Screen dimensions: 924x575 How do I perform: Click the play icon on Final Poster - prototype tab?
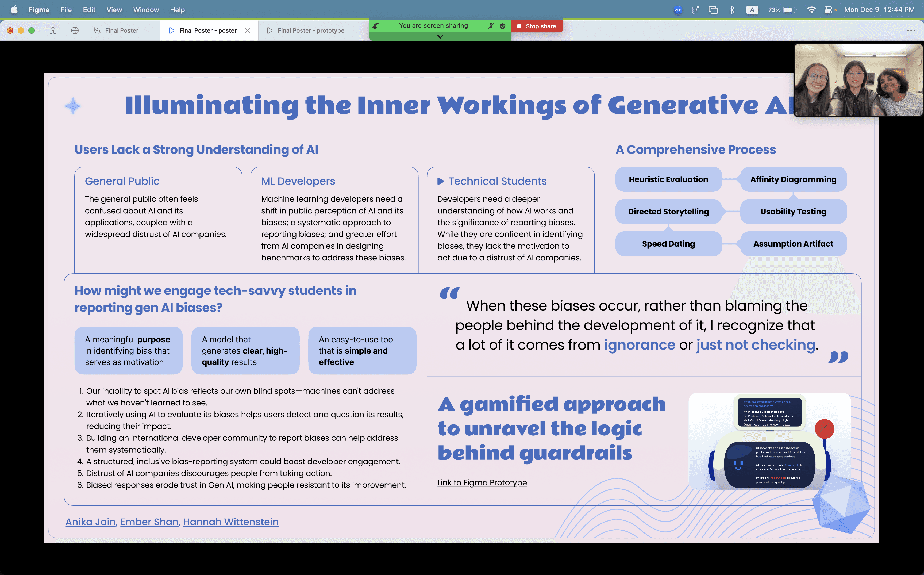coord(269,30)
